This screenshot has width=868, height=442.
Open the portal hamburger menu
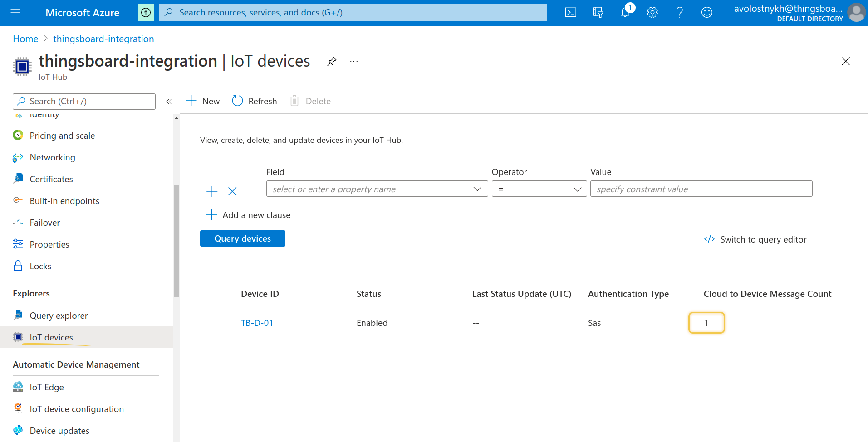[15, 13]
